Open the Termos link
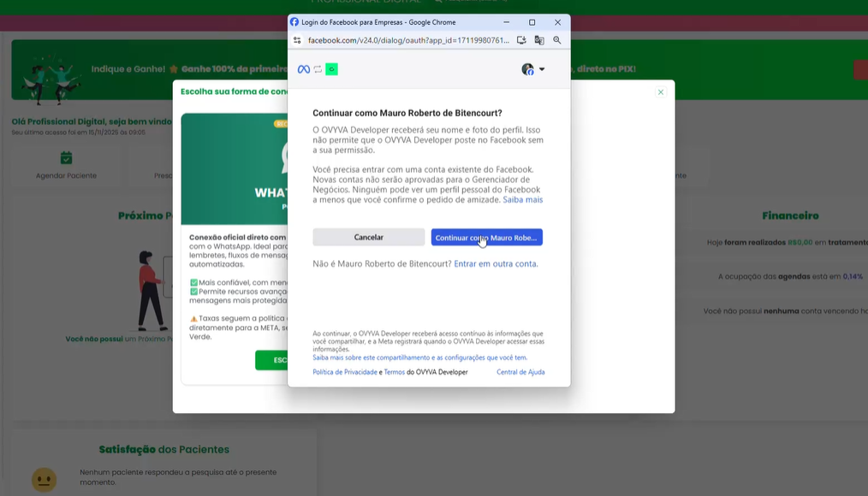This screenshot has height=496, width=868. [x=394, y=372]
